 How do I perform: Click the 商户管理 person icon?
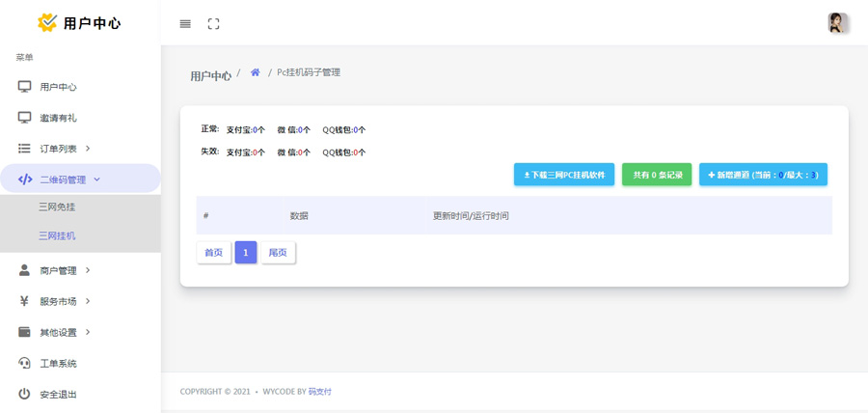[x=25, y=270]
